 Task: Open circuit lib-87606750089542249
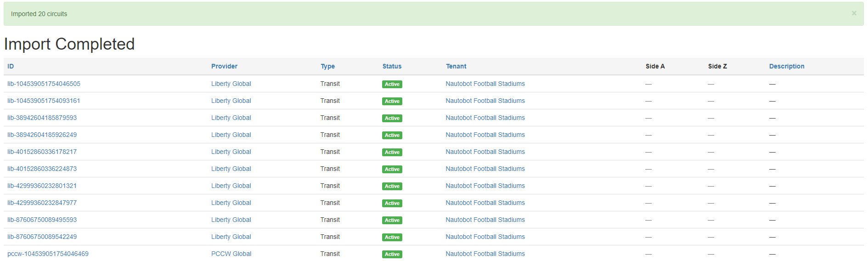pos(42,237)
